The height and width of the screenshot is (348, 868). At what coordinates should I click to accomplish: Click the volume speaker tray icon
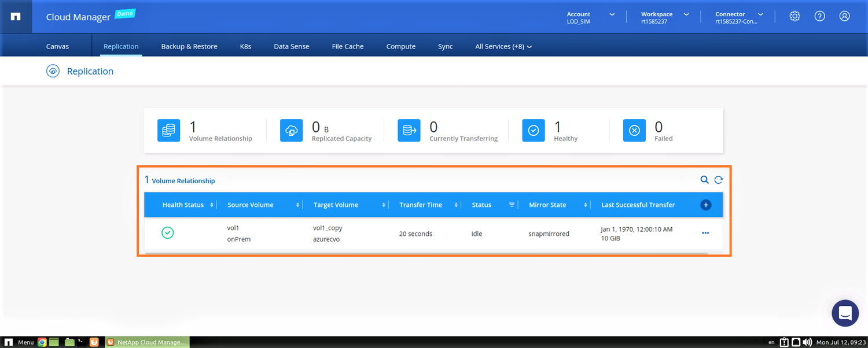(x=807, y=342)
